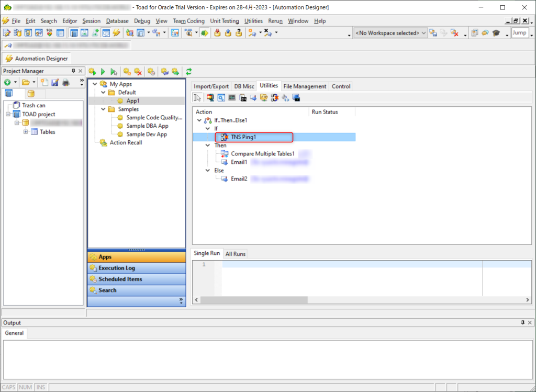The width and height of the screenshot is (536, 392).
Task: Click the run-from-selected play with cursor icon
Action: [x=114, y=71]
